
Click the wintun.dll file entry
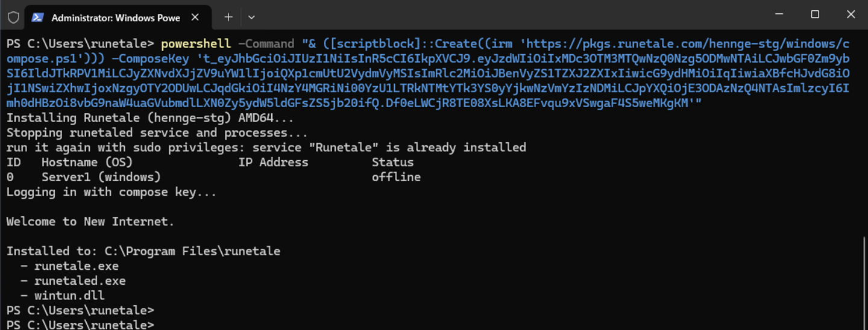click(69, 296)
